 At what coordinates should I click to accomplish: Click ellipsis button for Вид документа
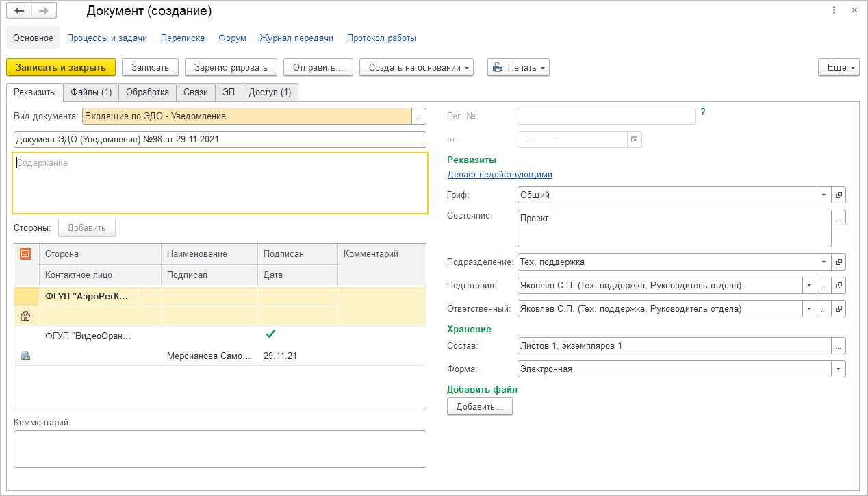419,116
